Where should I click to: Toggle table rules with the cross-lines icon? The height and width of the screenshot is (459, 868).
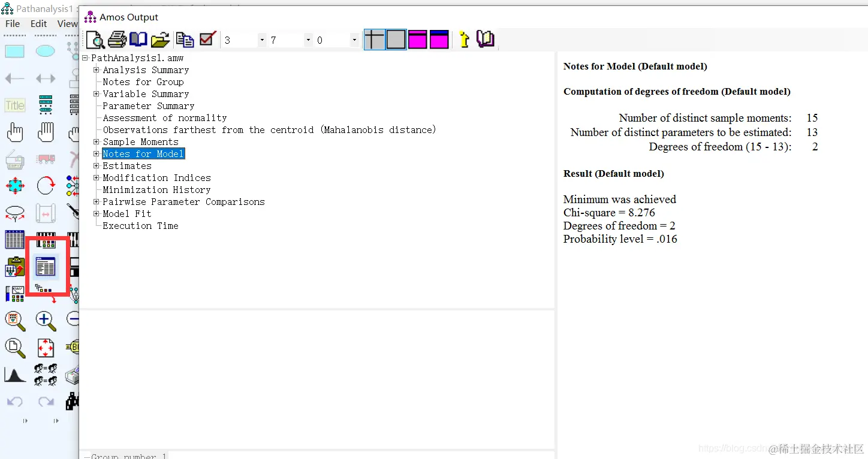(x=374, y=40)
